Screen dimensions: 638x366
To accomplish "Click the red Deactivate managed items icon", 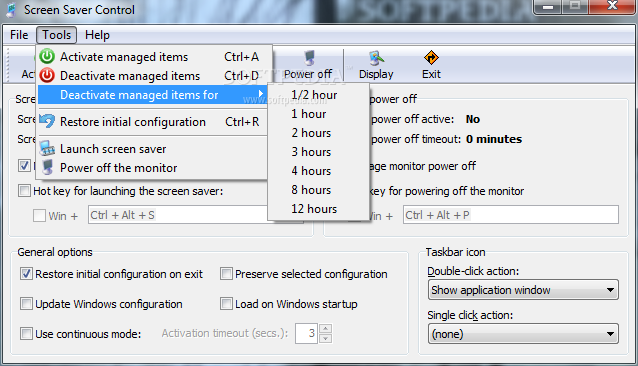I will pyautogui.click(x=47, y=75).
